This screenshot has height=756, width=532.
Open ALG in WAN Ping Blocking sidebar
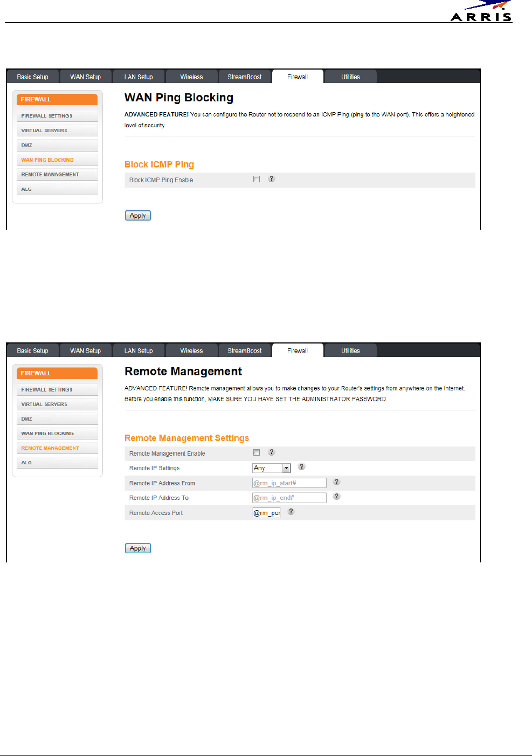tap(57, 189)
